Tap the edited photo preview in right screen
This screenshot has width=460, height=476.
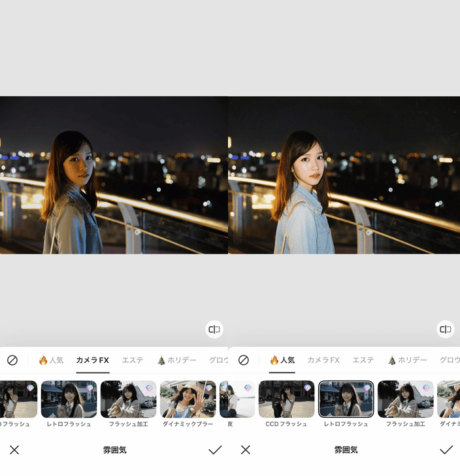pyautogui.click(x=344, y=175)
